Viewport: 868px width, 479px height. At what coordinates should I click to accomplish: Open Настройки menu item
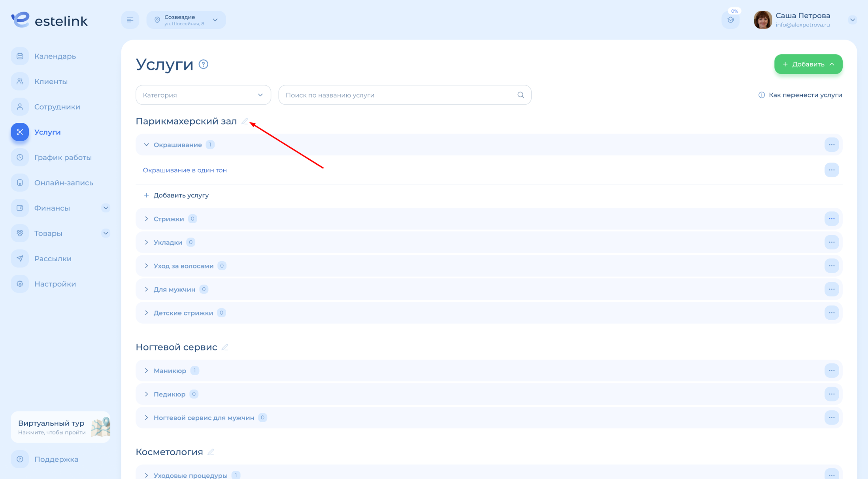coord(55,284)
